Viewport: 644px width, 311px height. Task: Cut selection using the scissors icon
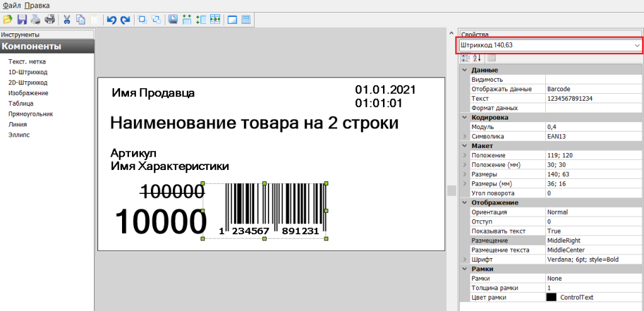67,20
